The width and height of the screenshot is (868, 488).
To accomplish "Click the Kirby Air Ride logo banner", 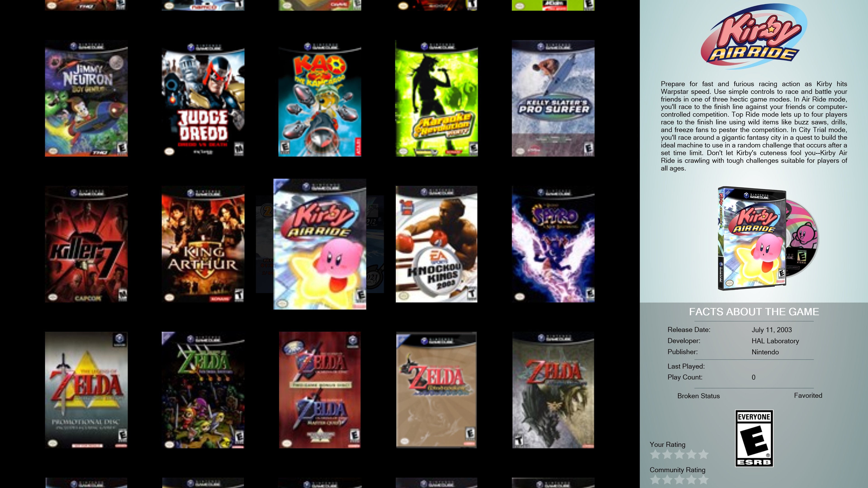I will coord(754,36).
